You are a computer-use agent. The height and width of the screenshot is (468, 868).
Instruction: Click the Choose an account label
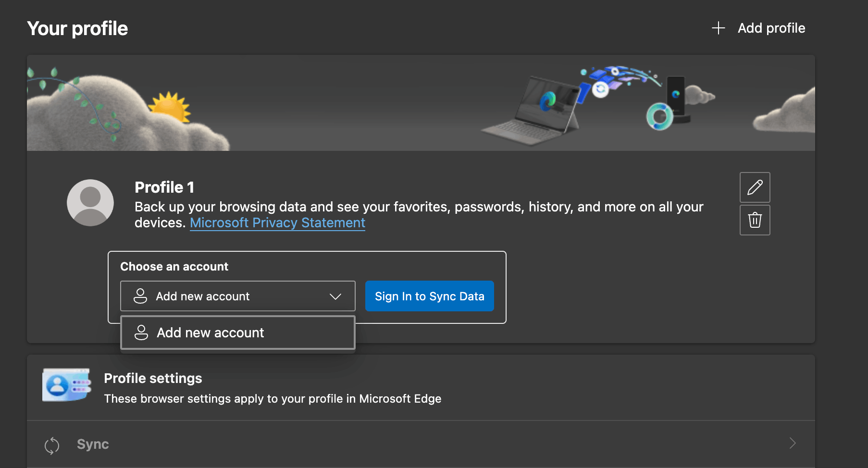(174, 267)
